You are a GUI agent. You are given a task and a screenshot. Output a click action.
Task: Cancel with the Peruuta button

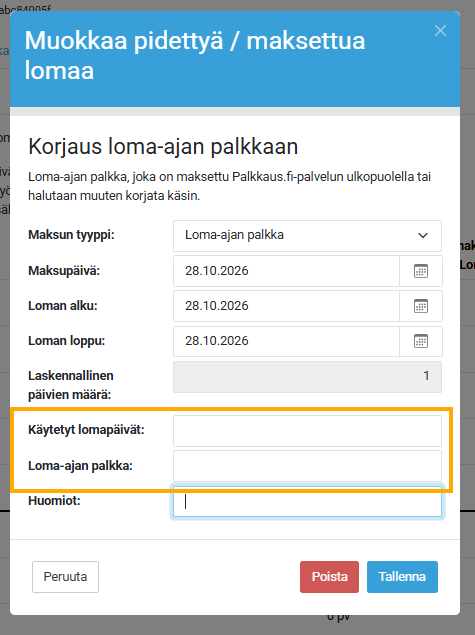point(65,577)
